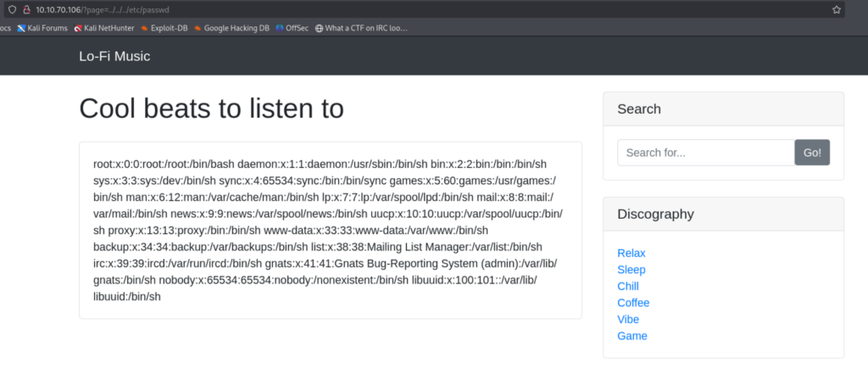This screenshot has width=868, height=369.
Task: Open the What a CTF on IRC bookmark
Action: tap(362, 28)
